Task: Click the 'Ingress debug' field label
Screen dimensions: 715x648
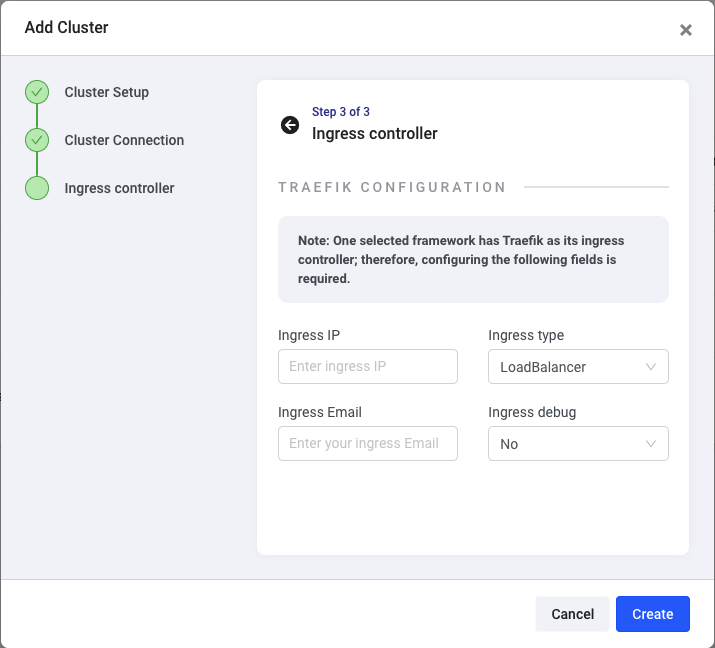Action: click(x=532, y=412)
